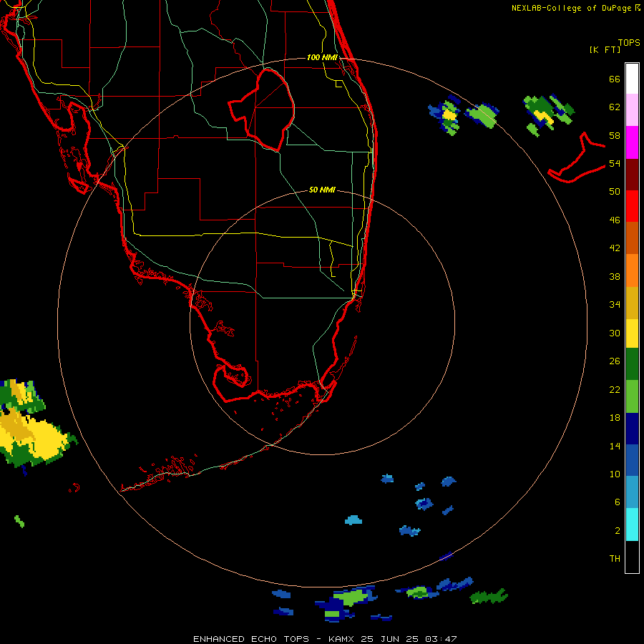
Task: Click the yellow legend segment
Action: point(632,333)
